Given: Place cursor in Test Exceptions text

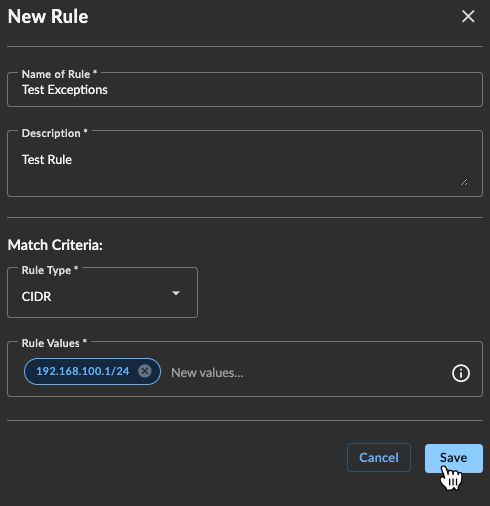Looking at the screenshot, I should coord(65,90).
